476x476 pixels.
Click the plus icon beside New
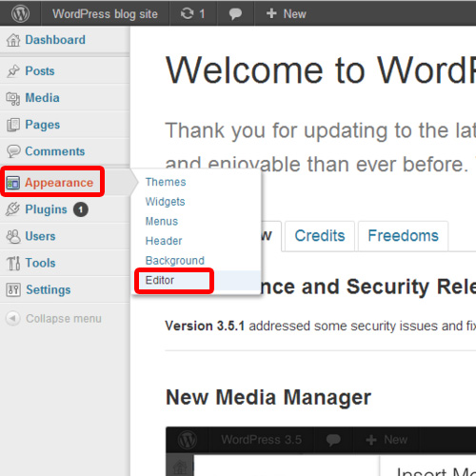[x=271, y=13]
